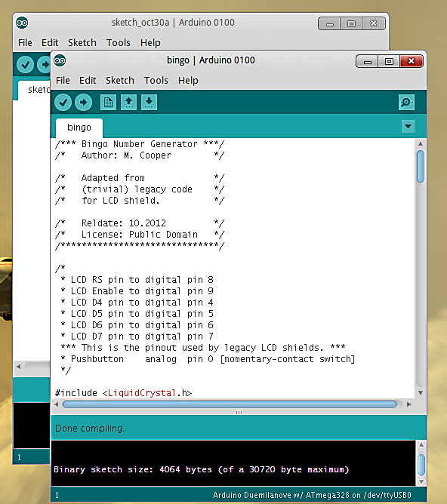Click the console scrollbar up arrow

[x=421, y=445]
